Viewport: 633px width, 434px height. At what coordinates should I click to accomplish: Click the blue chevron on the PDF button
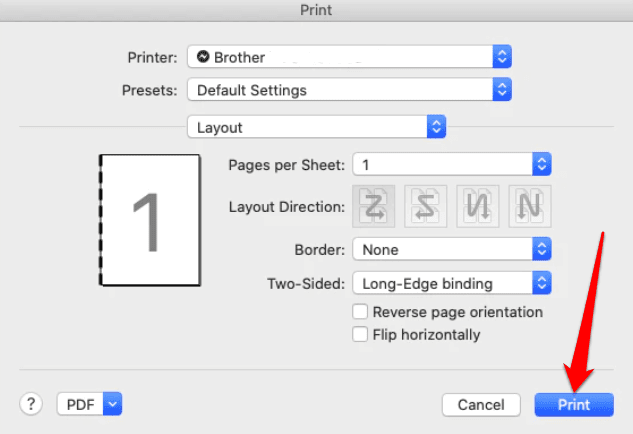(x=112, y=404)
